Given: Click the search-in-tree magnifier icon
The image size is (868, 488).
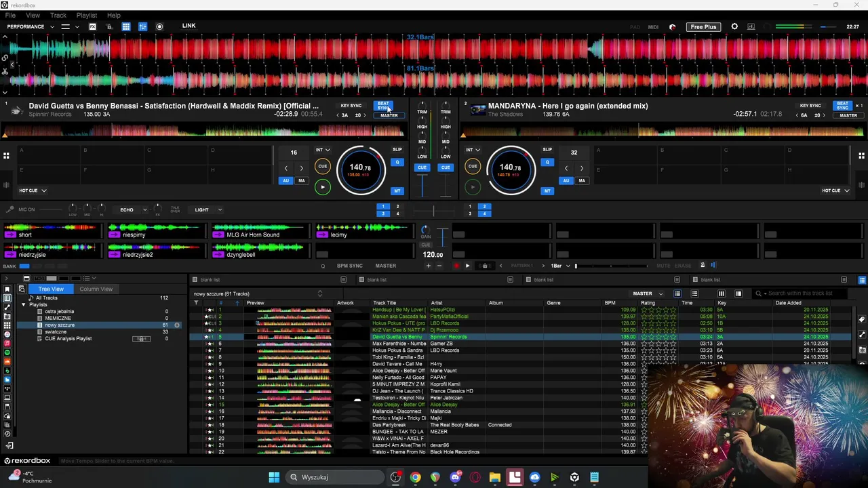Looking at the screenshot, I should point(21,289).
